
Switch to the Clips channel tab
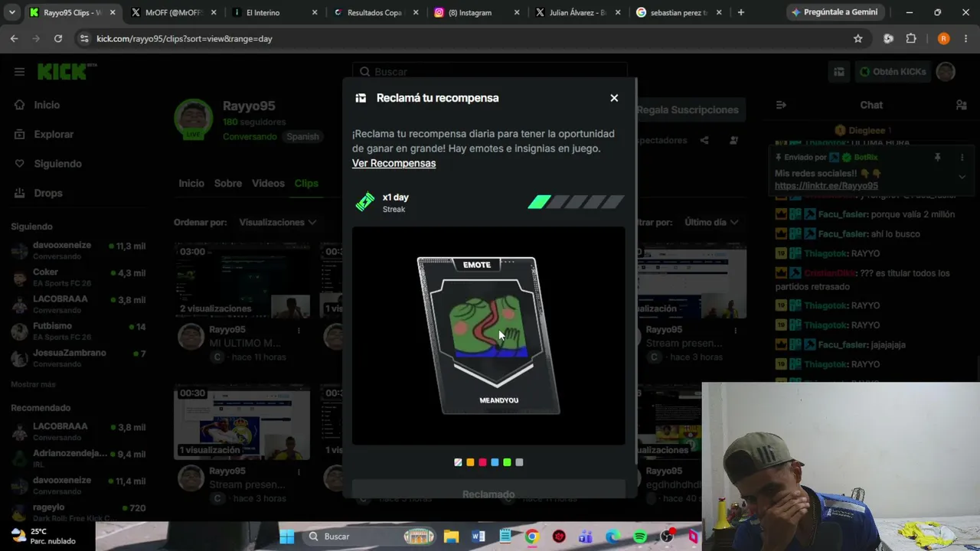pyautogui.click(x=306, y=183)
